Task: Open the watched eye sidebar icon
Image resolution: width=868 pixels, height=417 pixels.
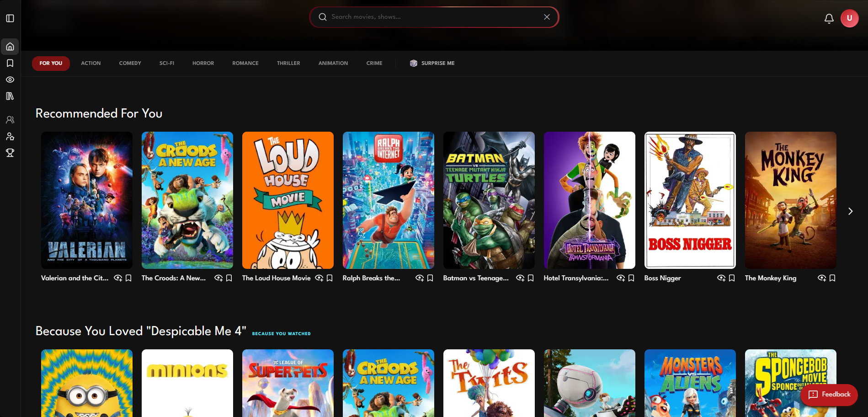Action: tap(10, 80)
